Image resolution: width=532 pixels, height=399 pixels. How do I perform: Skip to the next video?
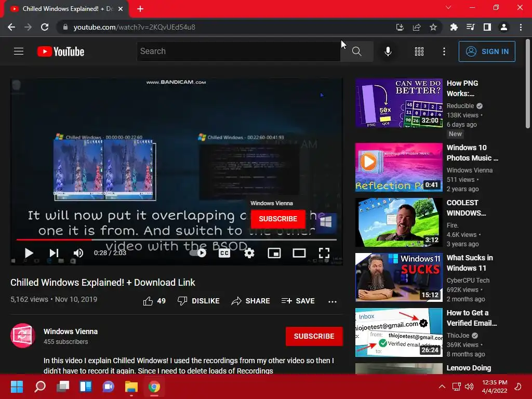click(54, 253)
